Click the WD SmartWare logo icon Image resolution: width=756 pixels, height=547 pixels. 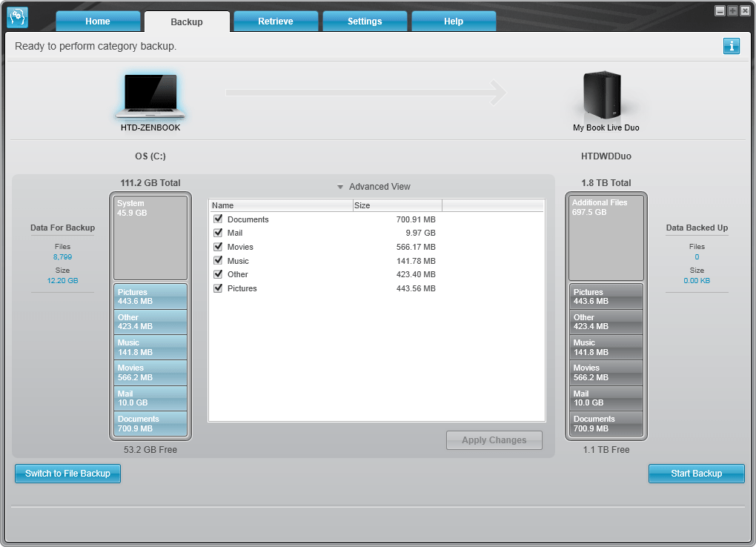[17, 17]
